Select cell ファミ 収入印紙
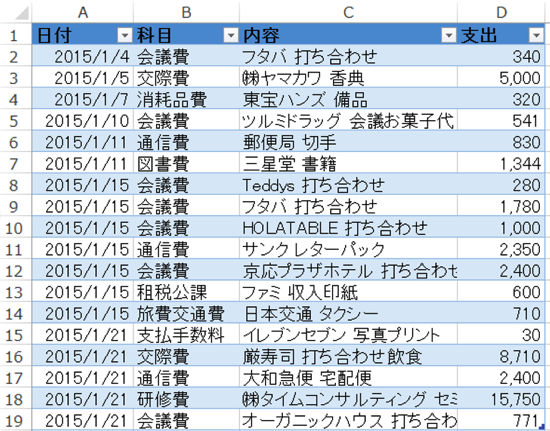Screen dimensions: 550x431 point(348,292)
